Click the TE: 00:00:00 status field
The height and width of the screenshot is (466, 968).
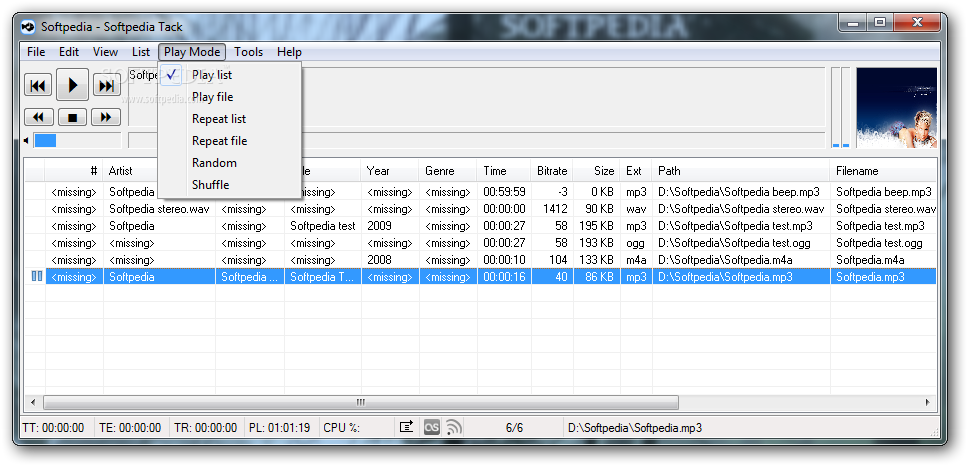coord(130,428)
